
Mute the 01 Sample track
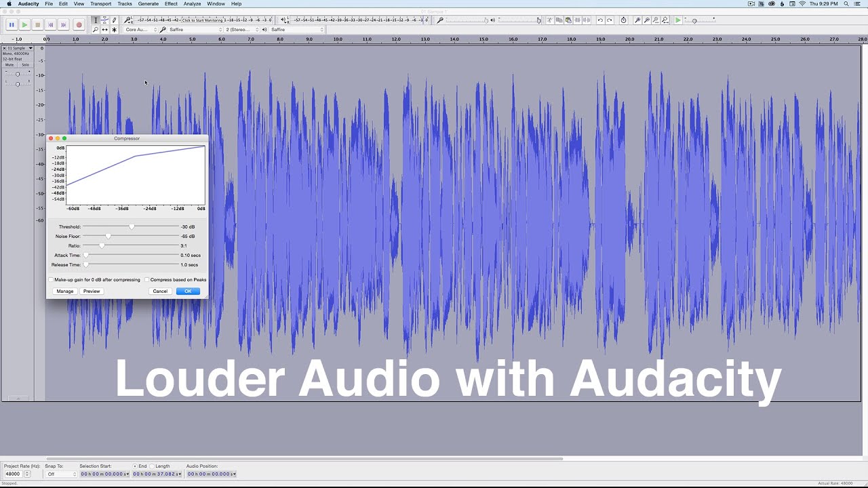(x=9, y=65)
